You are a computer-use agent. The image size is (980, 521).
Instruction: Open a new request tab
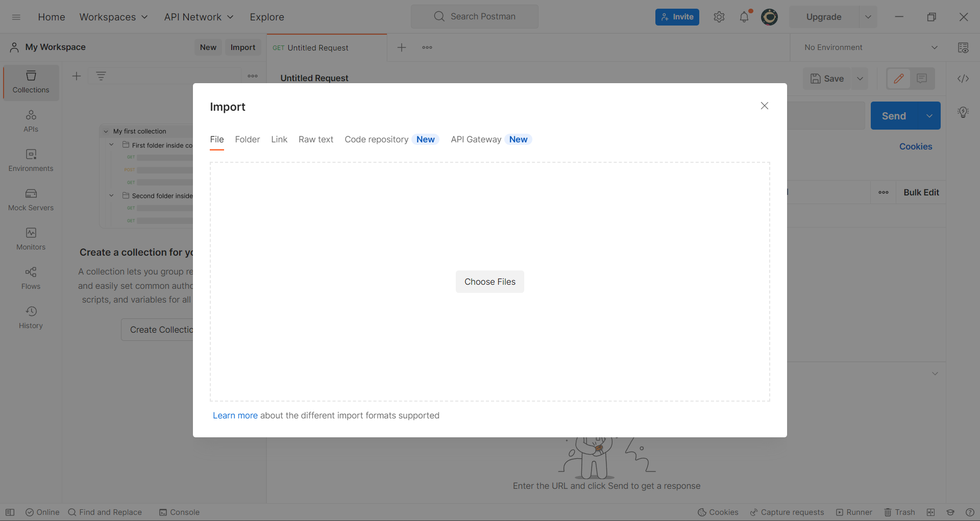(402, 47)
